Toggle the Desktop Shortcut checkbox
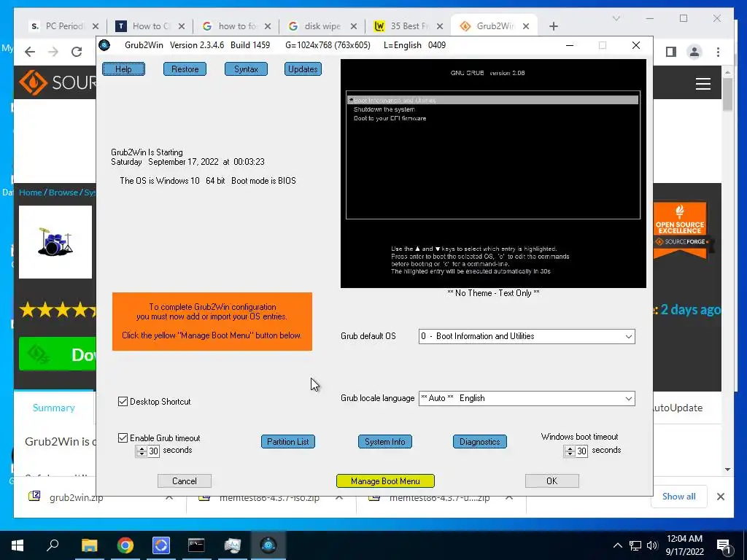 pos(123,402)
